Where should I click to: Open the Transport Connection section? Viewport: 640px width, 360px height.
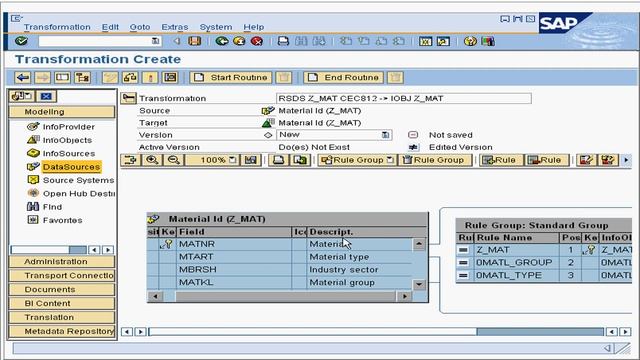point(62,276)
